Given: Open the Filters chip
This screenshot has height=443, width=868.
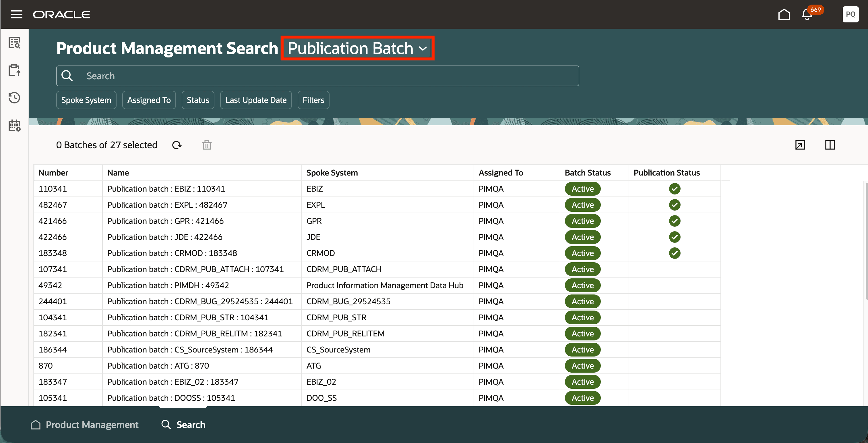Looking at the screenshot, I should pos(313,100).
